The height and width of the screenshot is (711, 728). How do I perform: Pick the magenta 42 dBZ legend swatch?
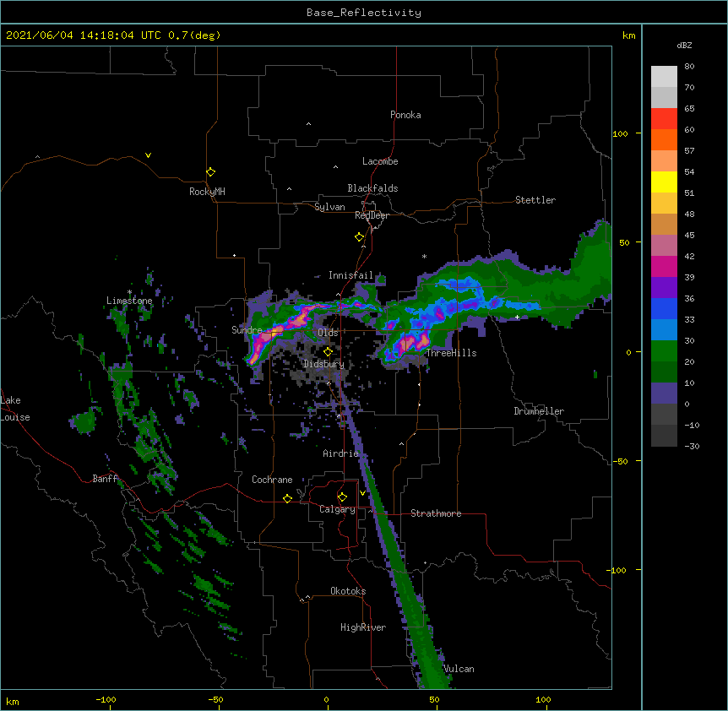[664, 266]
